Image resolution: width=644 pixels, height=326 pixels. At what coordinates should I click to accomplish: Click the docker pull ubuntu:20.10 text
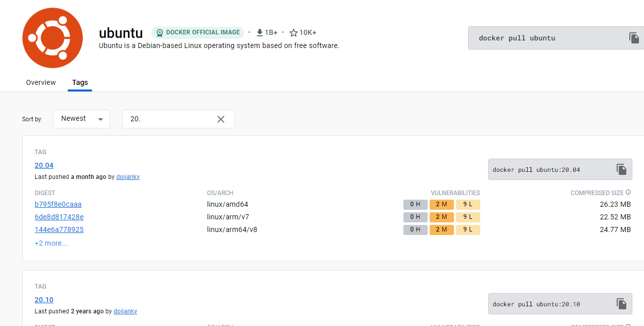pos(536,304)
